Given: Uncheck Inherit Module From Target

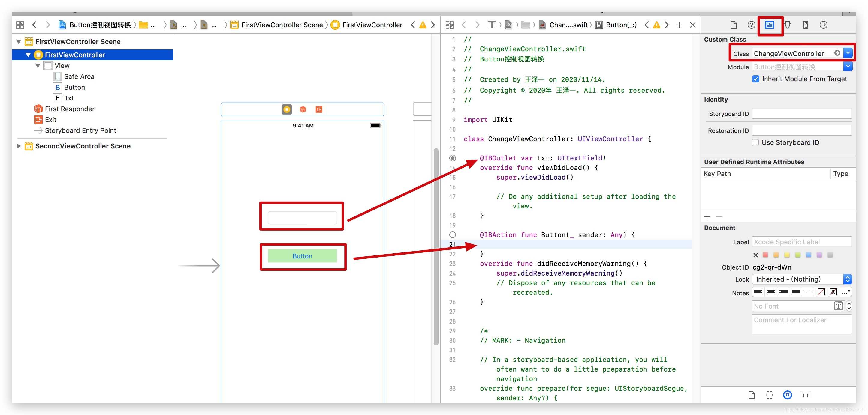Looking at the screenshot, I should (x=756, y=79).
